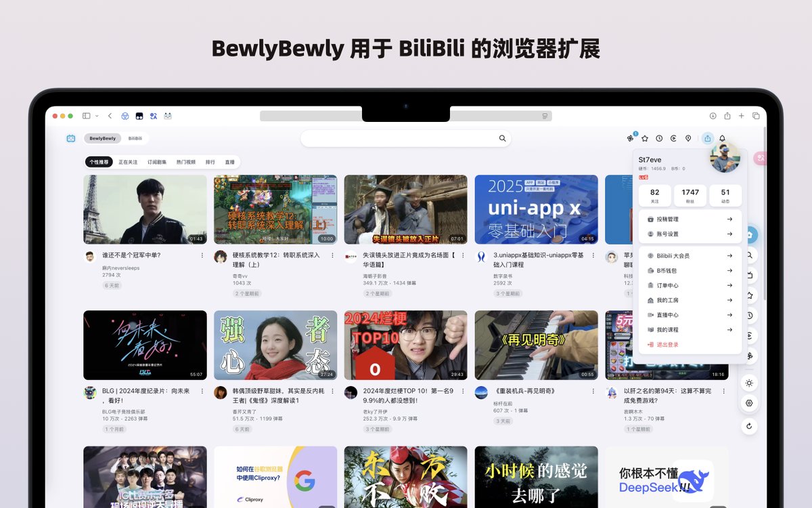Open B币钱包 in user menu

690,271
